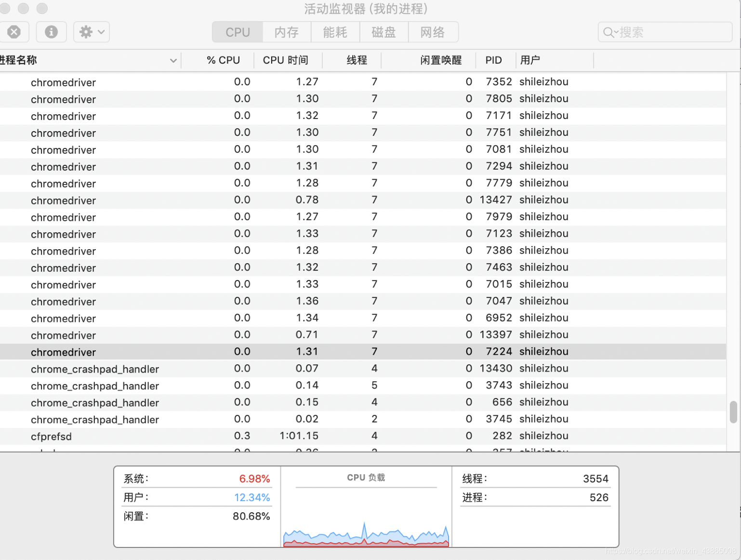
Task: Switch to the 磁盘 tab
Action: [384, 32]
